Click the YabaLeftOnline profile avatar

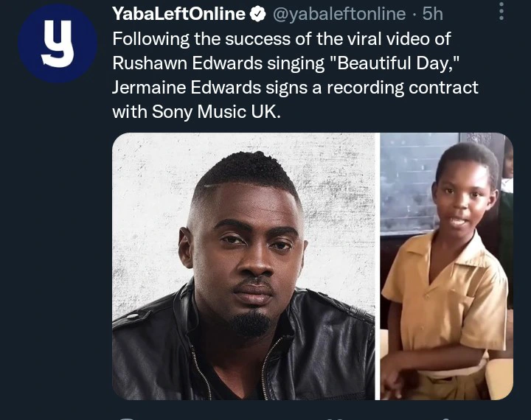coord(58,43)
